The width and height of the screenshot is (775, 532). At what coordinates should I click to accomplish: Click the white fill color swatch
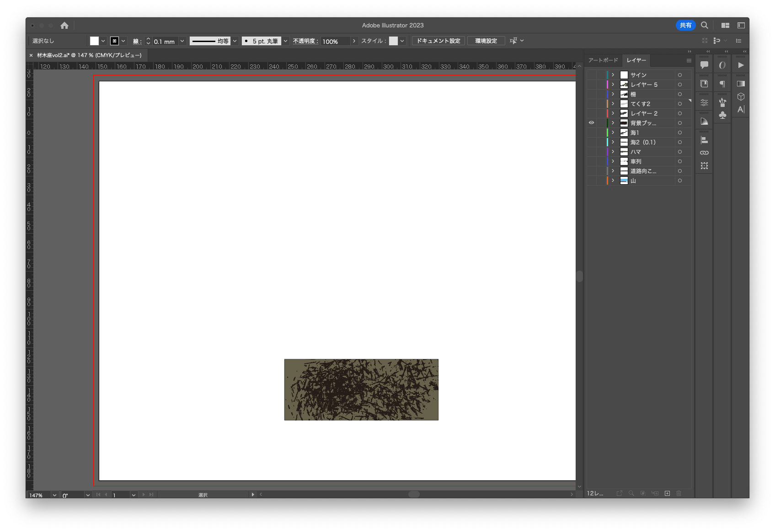(x=94, y=41)
